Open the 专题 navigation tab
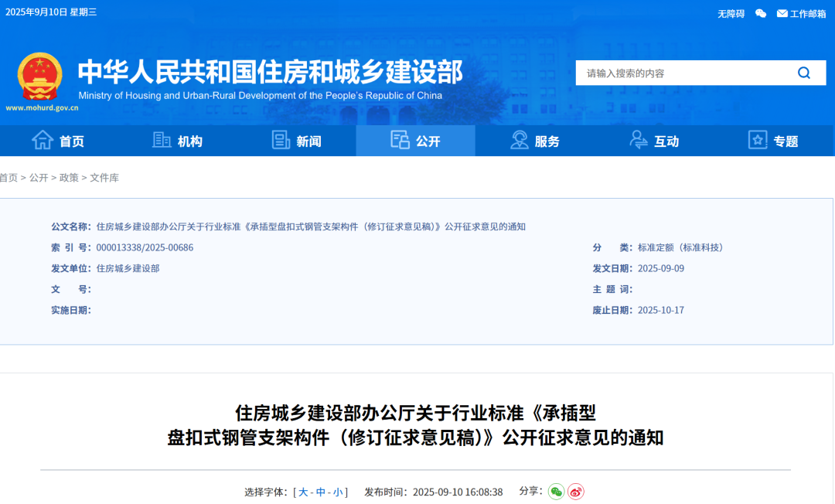Screen dimensions: 835x504 click(773, 141)
